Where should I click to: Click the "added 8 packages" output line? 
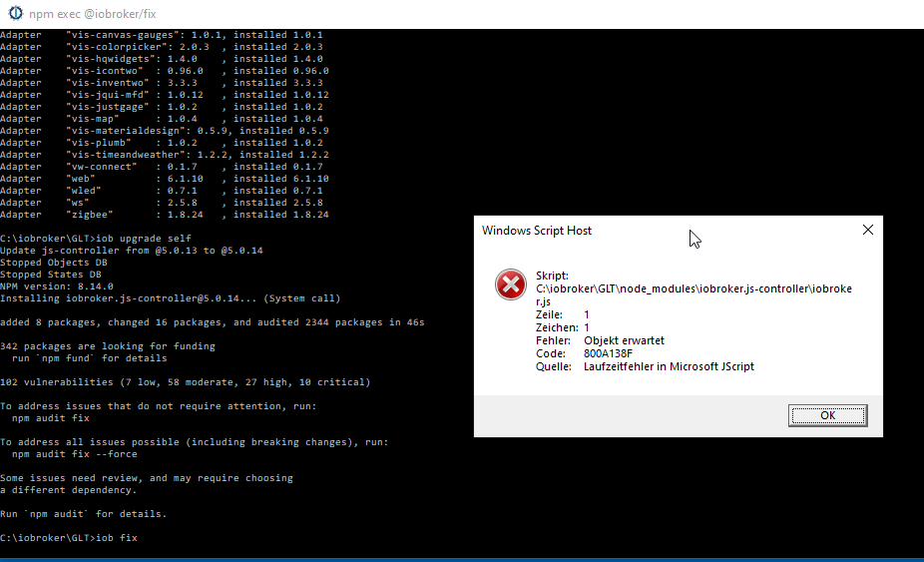pyautogui.click(x=213, y=322)
